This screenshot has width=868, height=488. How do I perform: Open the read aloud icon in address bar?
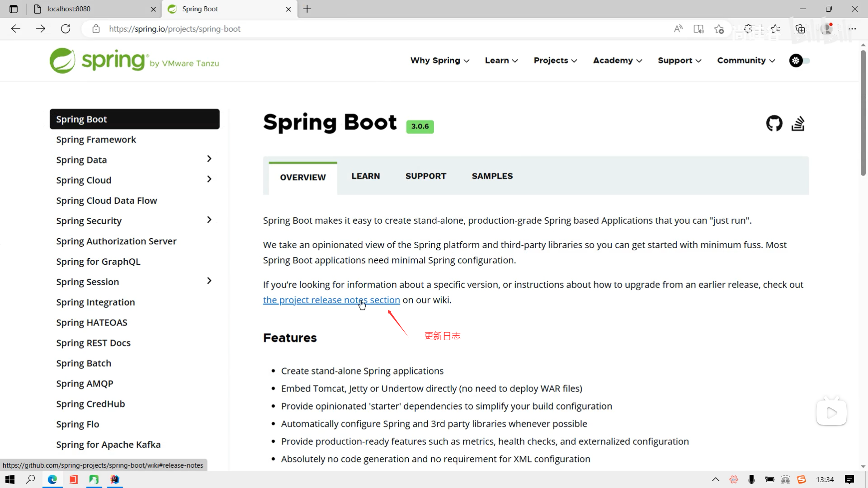pos(678,29)
